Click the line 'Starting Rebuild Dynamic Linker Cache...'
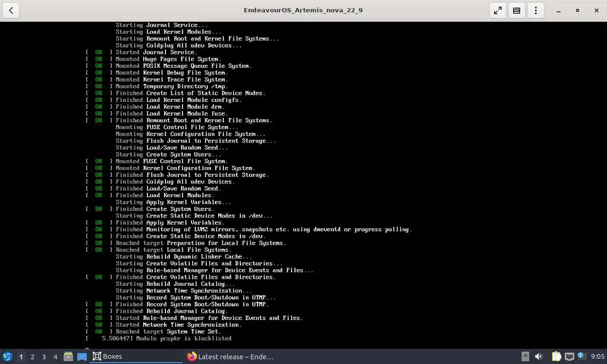Image resolution: width=607 pixels, height=364 pixels. pyautogui.click(x=184, y=256)
